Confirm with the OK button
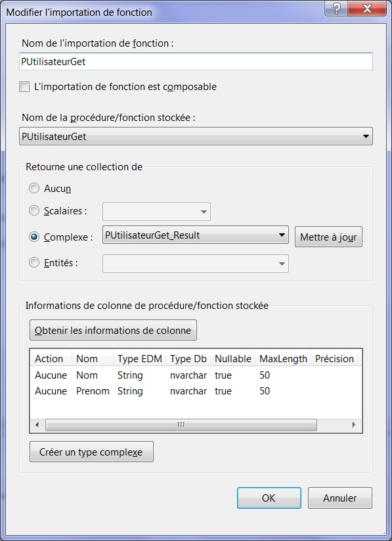The height and width of the screenshot is (541, 392). [x=269, y=498]
